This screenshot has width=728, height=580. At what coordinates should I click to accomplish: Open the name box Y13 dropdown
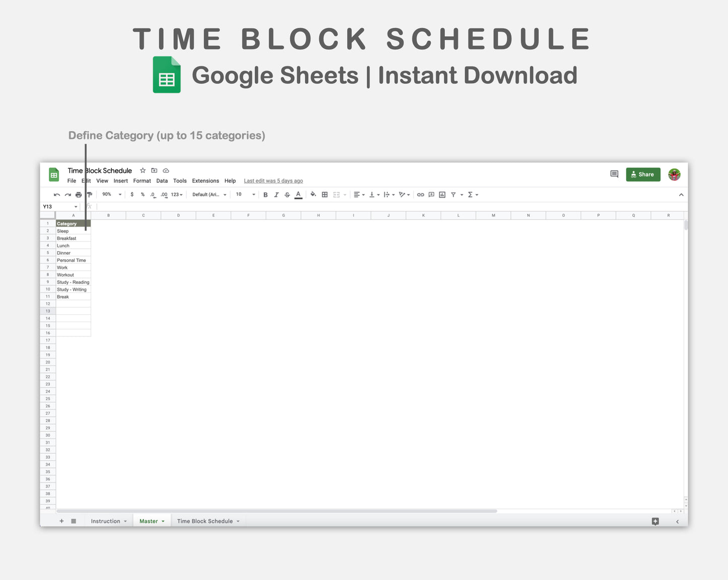pos(76,207)
